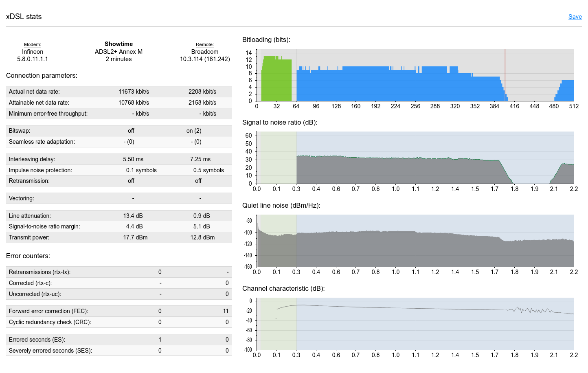The height and width of the screenshot is (373, 588).
Task: Click the Infineon modem vendor text
Action: 33,52
